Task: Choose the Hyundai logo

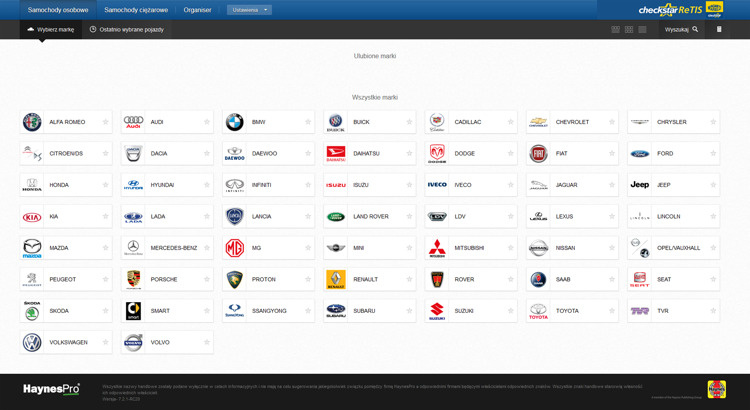Action: (133, 185)
